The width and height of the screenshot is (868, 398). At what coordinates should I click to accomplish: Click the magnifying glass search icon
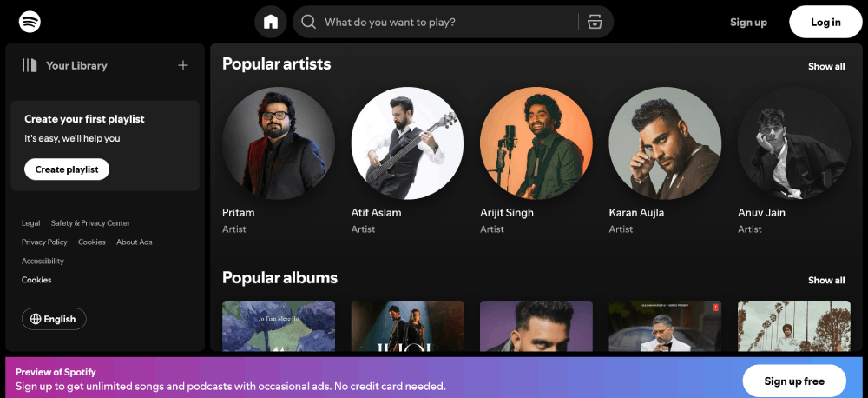pyautogui.click(x=308, y=22)
